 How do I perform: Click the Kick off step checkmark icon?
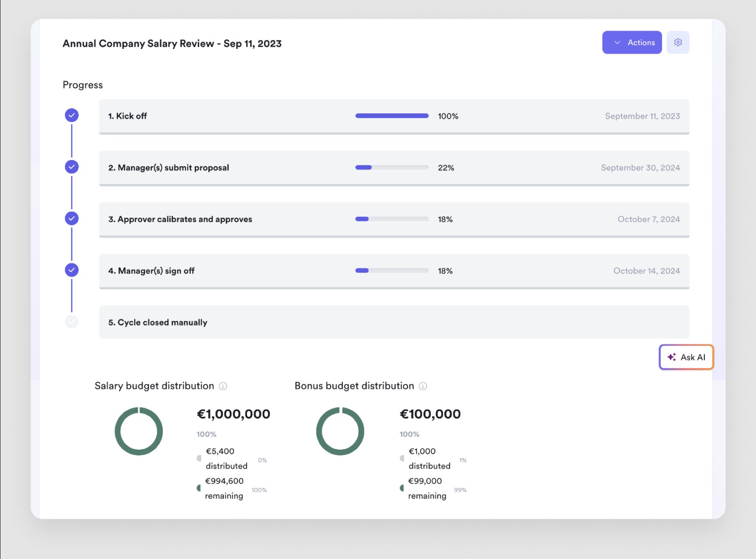point(72,115)
